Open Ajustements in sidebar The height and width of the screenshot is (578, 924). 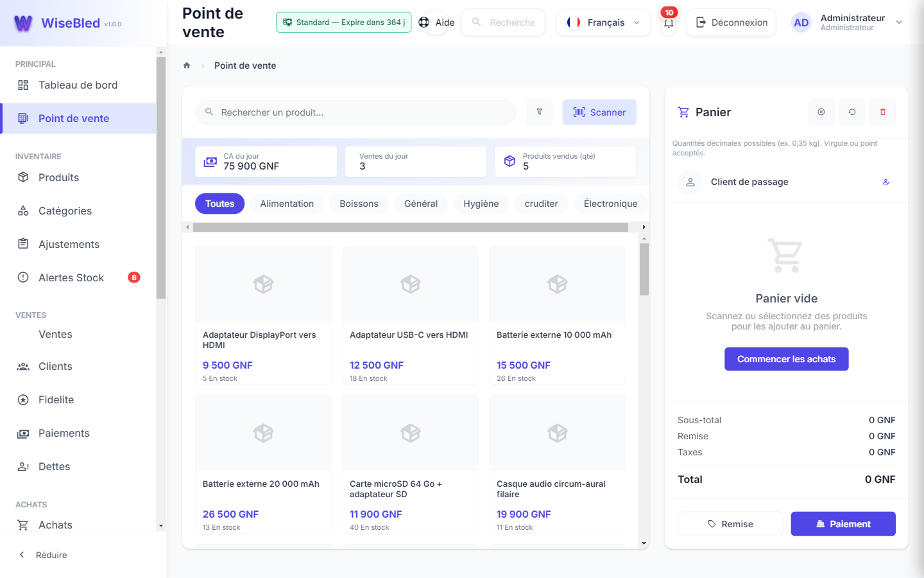click(x=78, y=244)
